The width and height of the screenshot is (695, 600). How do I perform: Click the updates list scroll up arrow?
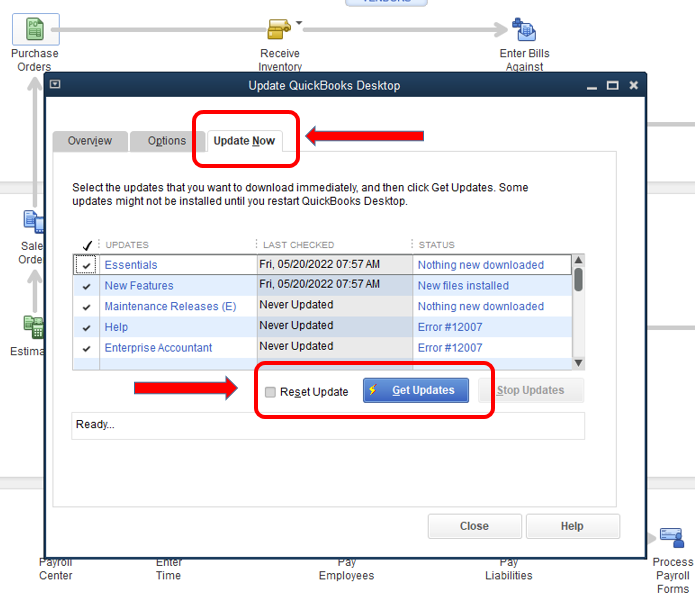(x=578, y=260)
